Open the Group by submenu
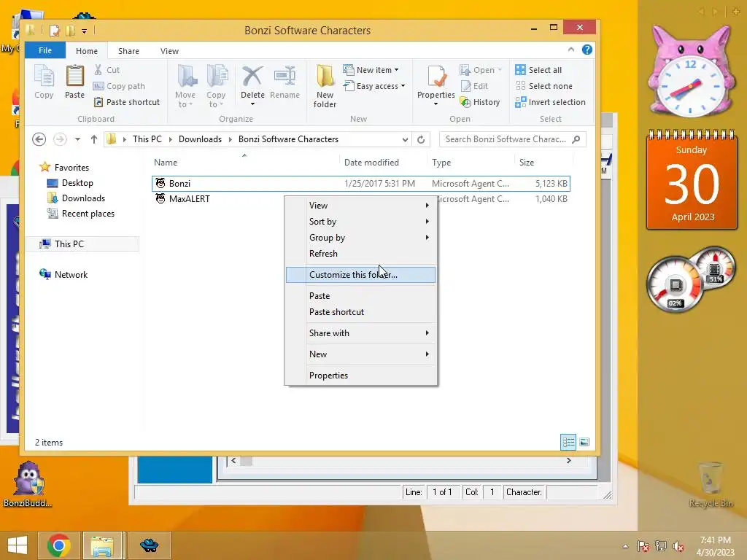Screen dimensions: 747x560 point(360,238)
